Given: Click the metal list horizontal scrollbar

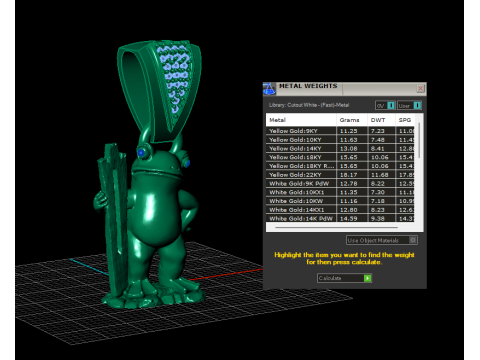Looking at the screenshot, I should point(336,227).
